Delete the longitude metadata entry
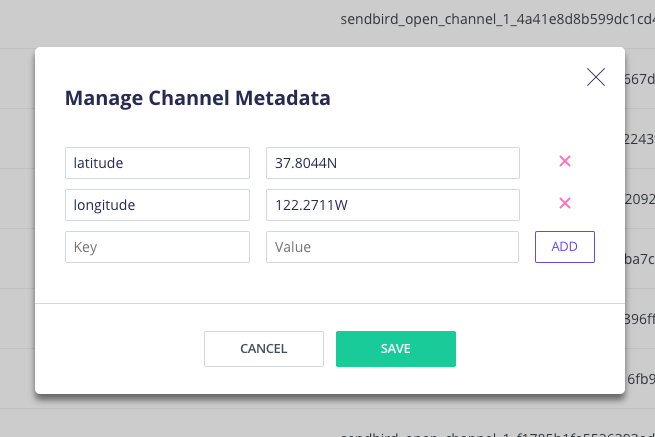This screenshot has width=655, height=437. pyautogui.click(x=564, y=203)
